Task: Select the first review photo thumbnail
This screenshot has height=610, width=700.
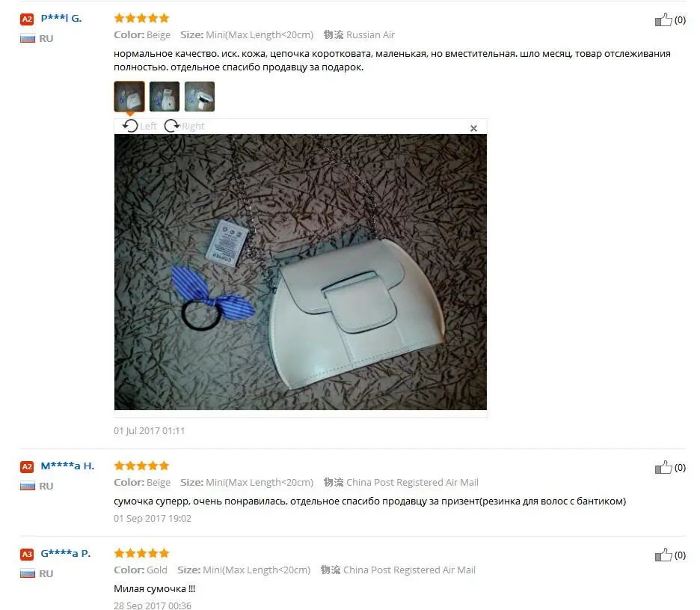Action: pyautogui.click(x=129, y=96)
